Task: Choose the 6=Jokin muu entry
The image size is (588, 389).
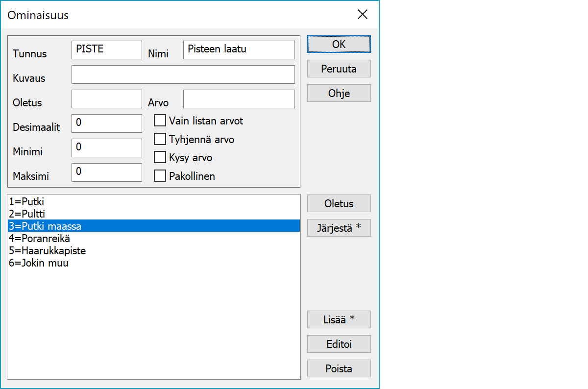Action: coord(38,263)
